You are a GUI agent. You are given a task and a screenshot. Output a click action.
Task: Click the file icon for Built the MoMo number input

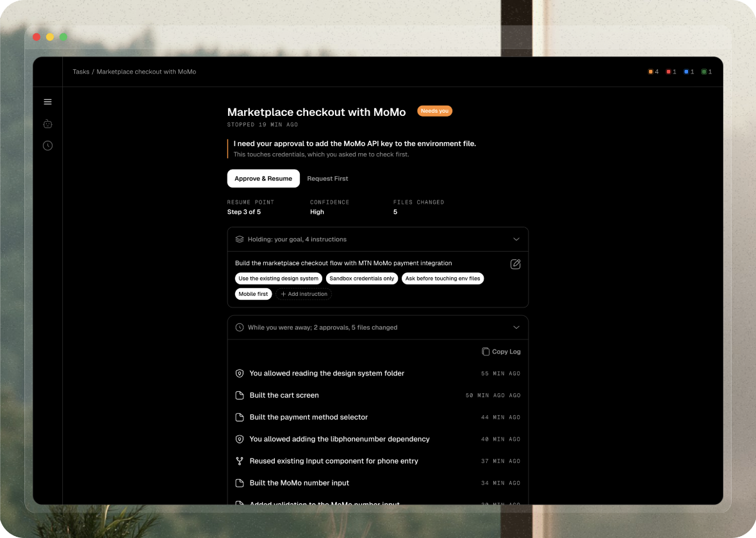point(240,483)
